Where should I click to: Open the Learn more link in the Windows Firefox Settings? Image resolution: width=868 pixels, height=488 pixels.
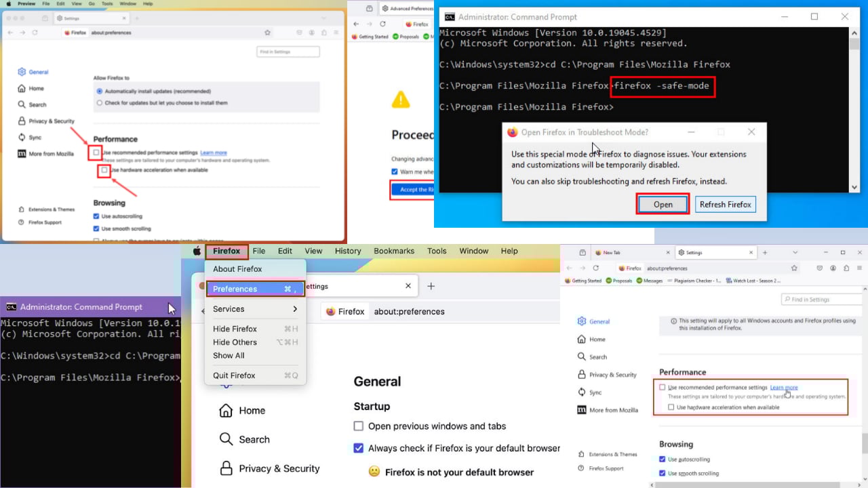click(x=784, y=388)
